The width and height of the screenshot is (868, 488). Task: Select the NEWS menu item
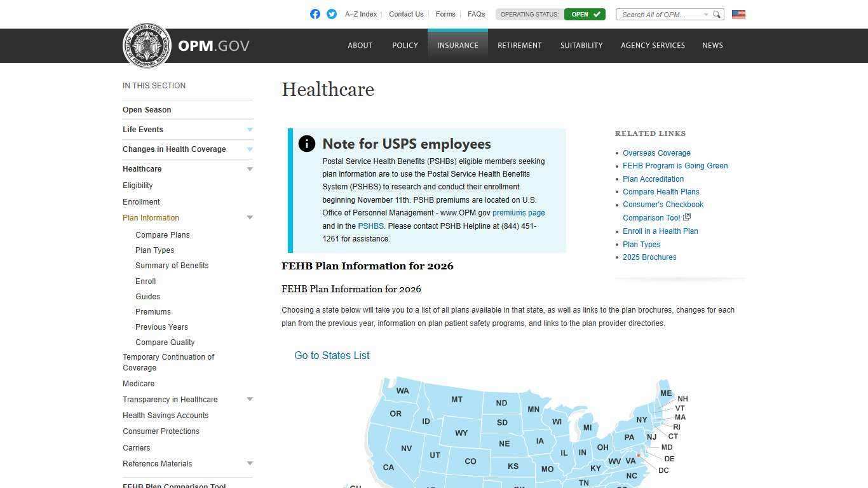(x=712, y=45)
